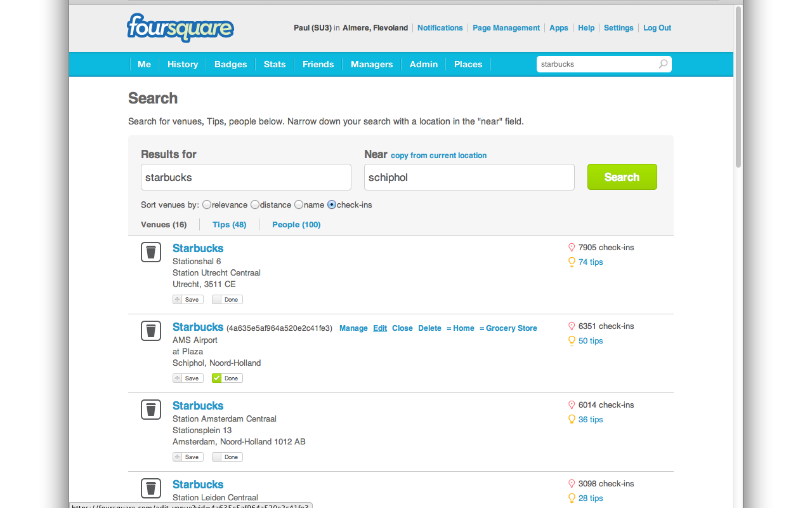Open the 50 tips link
The image size is (812, 508).
click(591, 341)
